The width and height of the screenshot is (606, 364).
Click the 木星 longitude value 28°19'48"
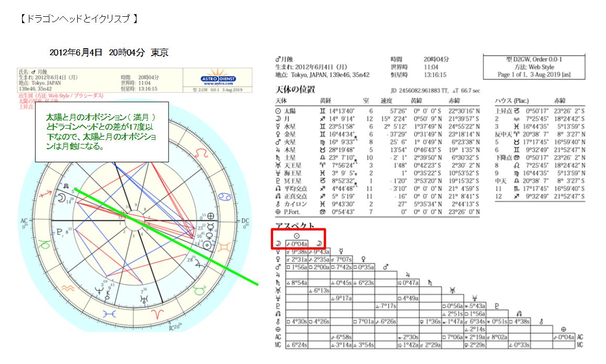[x=342, y=150]
